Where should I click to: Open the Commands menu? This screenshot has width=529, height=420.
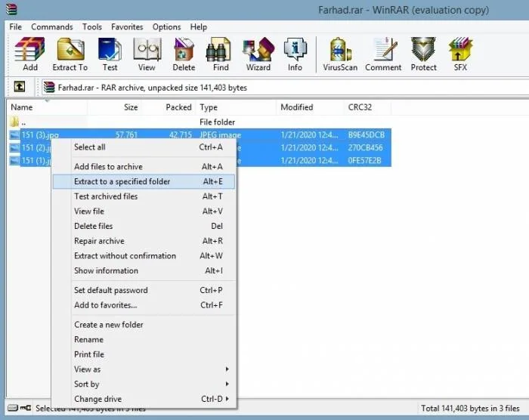[x=52, y=26]
